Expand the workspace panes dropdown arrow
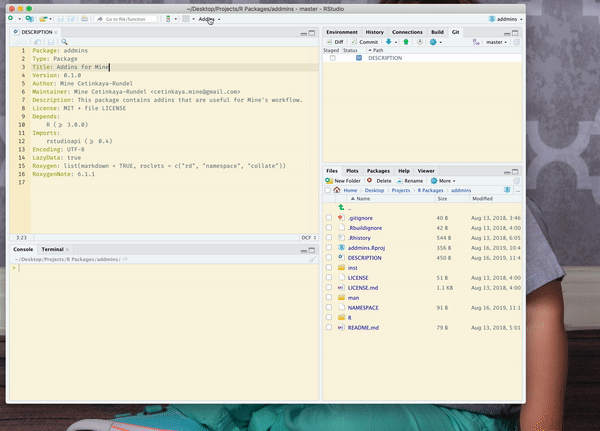This screenshot has width=600, height=431. 193,19
